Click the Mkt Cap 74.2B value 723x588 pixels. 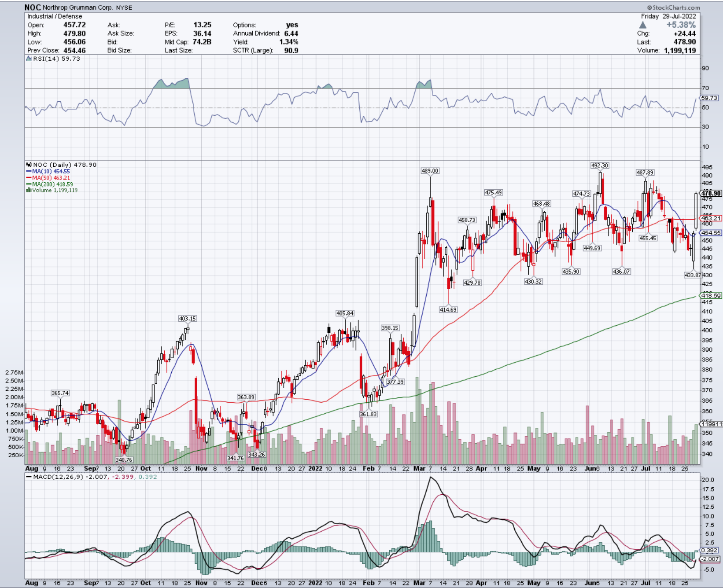tap(202, 42)
